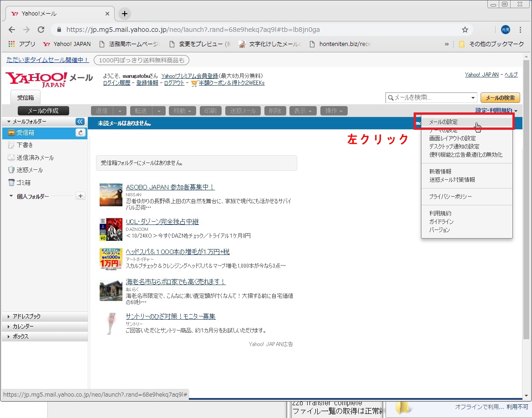Collapse the mail folder sidebar with double-chevron icon
This screenshot has height=418, width=532.
[x=80, y=122]
